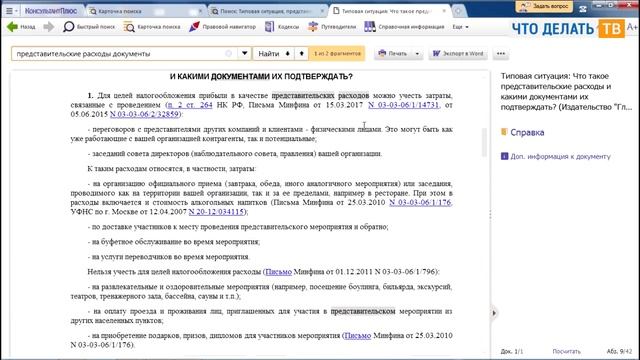Viewport: 640px width, 360px height.
Task: Click the Справка document icon
Action: pos(504,132)
